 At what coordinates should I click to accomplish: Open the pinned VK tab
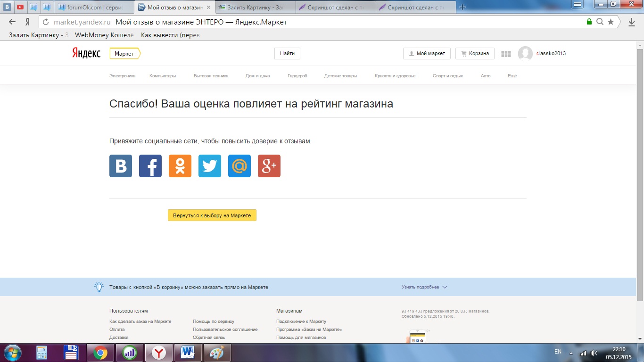8,7
